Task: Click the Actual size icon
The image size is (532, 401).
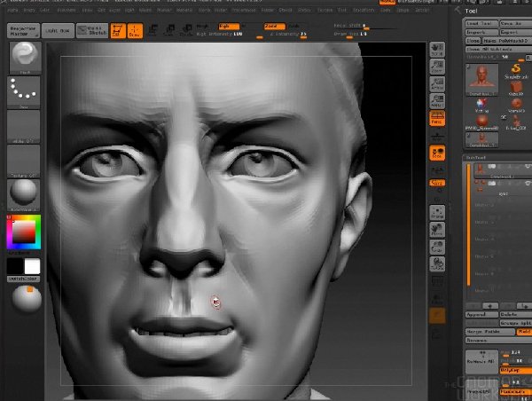Action: point(437,84)
